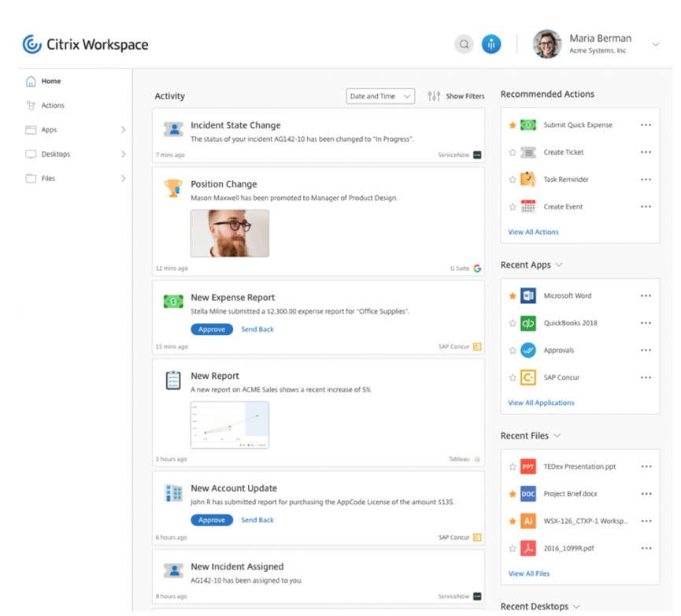The width and height of the screenshot is (681, 616).
Task: Click the New Incident Assigned person icon
Action: (x=173, y=570)
